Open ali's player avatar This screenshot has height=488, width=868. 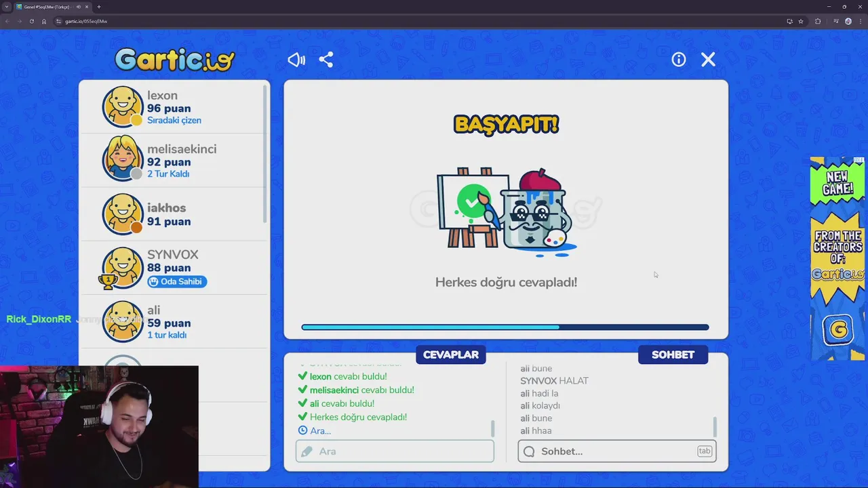(x=123, y=321)
